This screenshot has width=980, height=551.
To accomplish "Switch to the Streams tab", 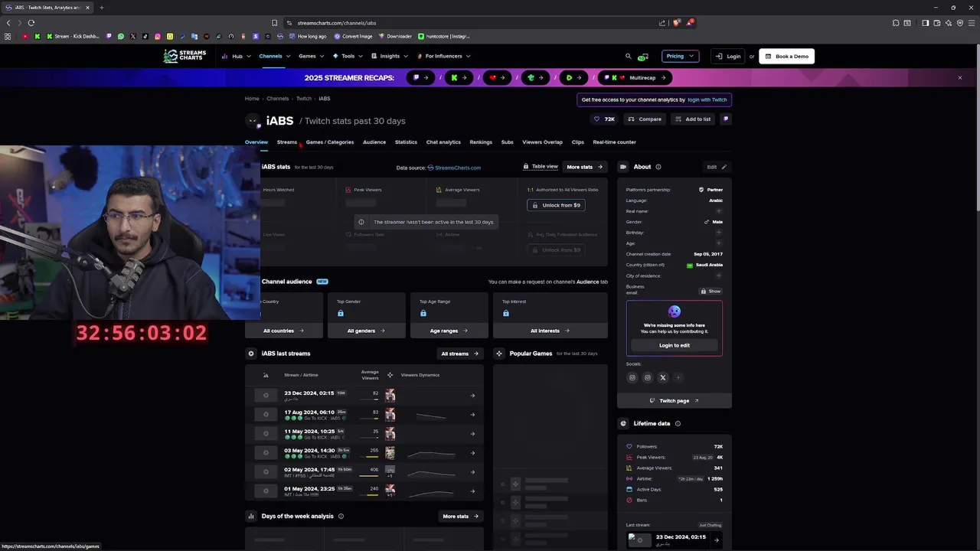I will 287,142.
